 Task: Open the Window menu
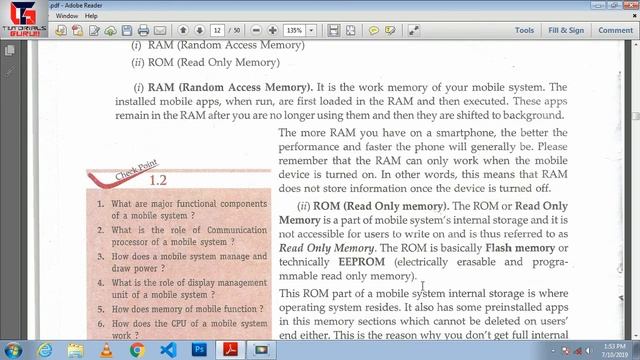(x=67, y=16)
